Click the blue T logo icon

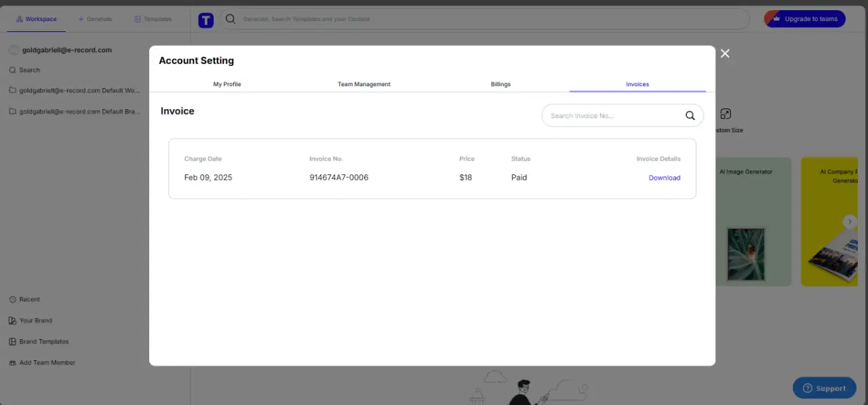point(205,20)
